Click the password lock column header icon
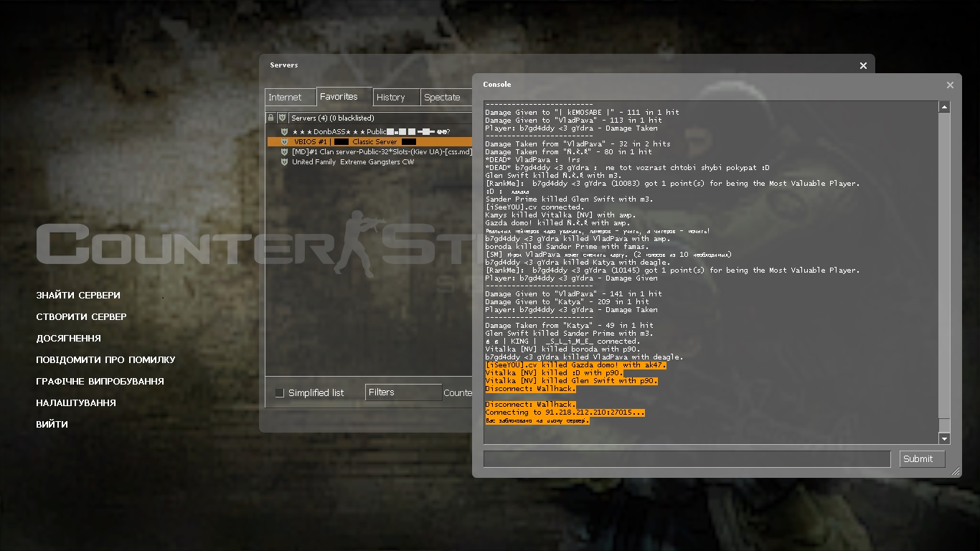Image resolution: width=980 pixels, height=551 pixels. click(x=270, y=118)
